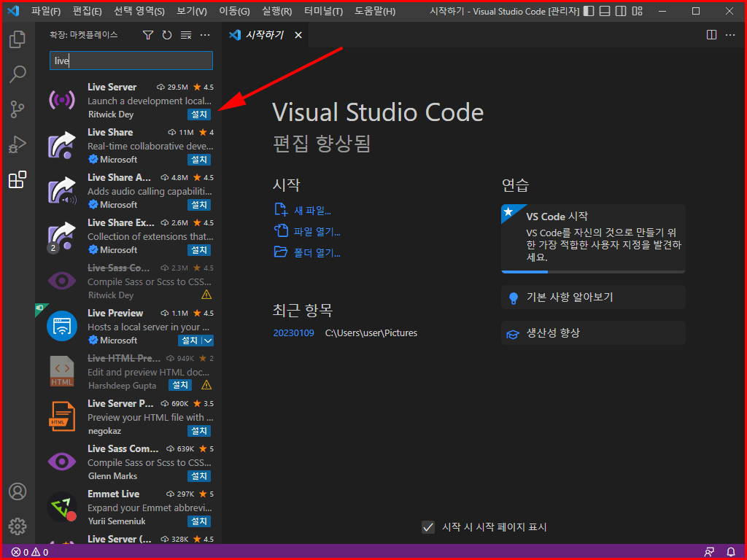This screenshot has height=560, width=747.
Task: Toggle primary side bar layout icon
Action: pos(589,11)
